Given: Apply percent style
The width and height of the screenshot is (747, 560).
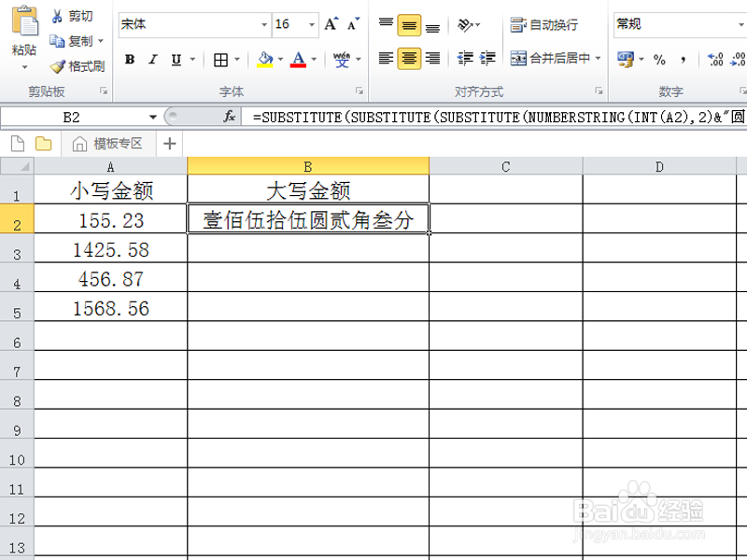Looking at the screenshot, I should pyautogui.click(x=659, y=60).
